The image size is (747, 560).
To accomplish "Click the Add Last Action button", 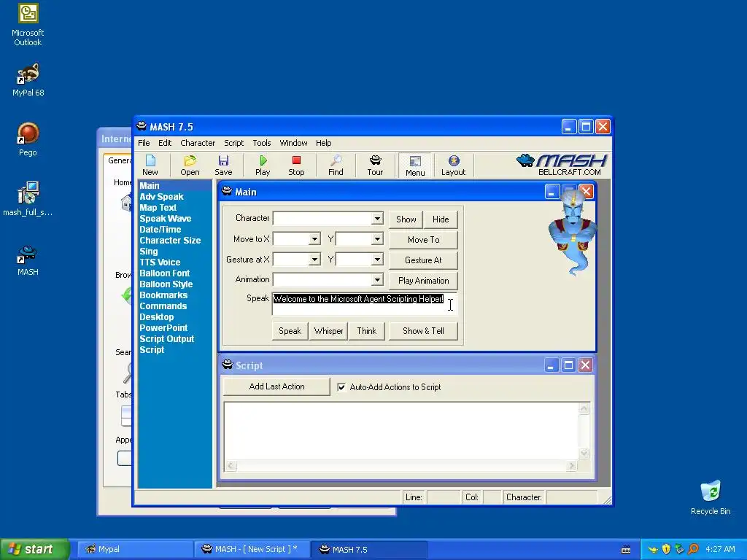I will click(276, 386).
